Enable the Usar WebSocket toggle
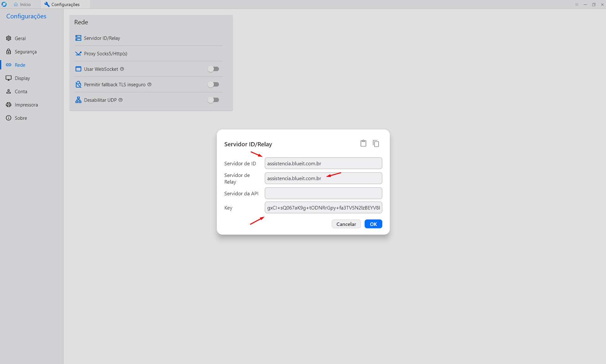Screen dimensions: 606x364 [x=213, y=69]
